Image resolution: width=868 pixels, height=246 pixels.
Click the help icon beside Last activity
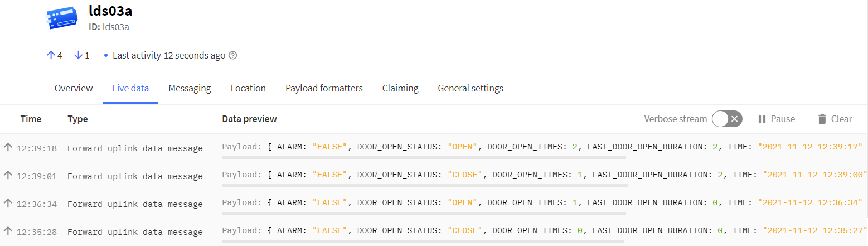tap(233, 56)
